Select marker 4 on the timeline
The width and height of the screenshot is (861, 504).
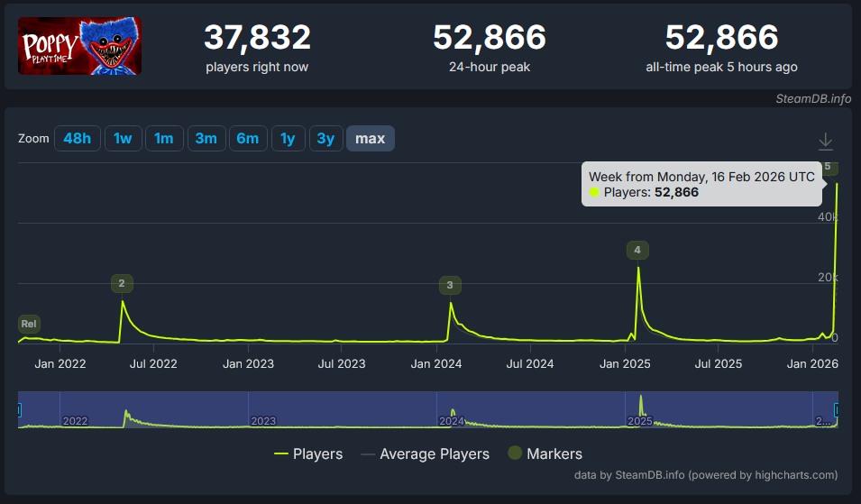click(637, 250)
